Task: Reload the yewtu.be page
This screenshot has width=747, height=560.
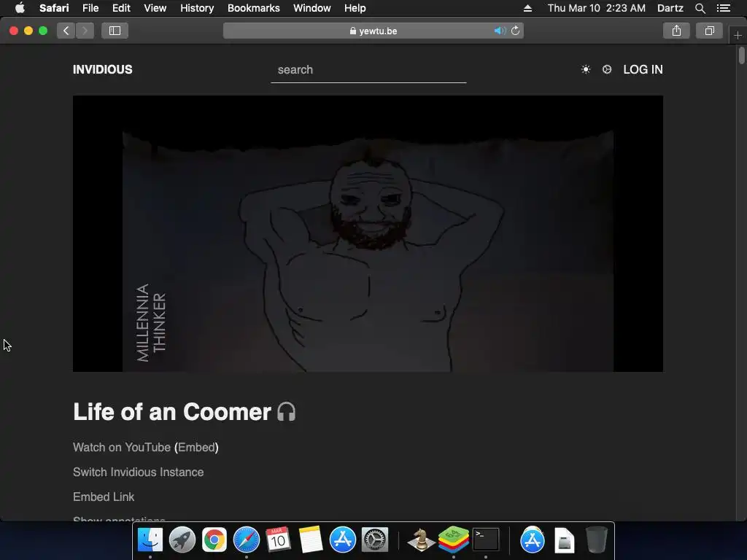Action: click(x=516, y=31)
